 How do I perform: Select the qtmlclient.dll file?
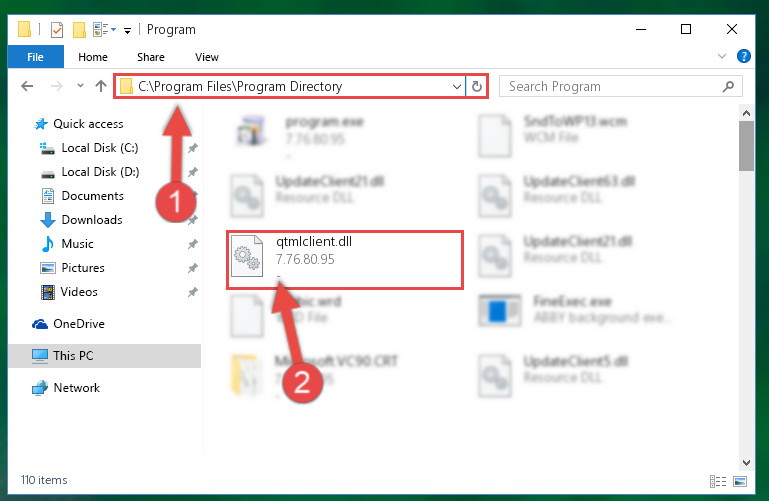345,260
